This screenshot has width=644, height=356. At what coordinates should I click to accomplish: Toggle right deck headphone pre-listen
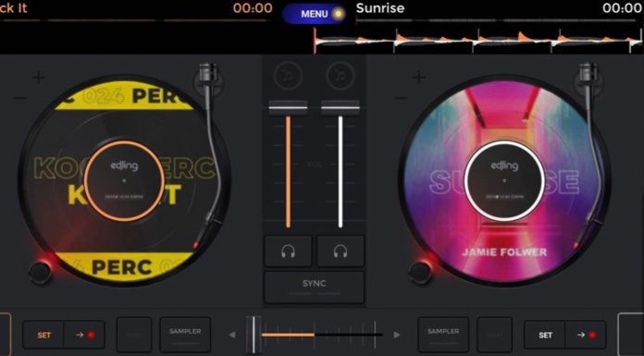[x=341, y=251]
